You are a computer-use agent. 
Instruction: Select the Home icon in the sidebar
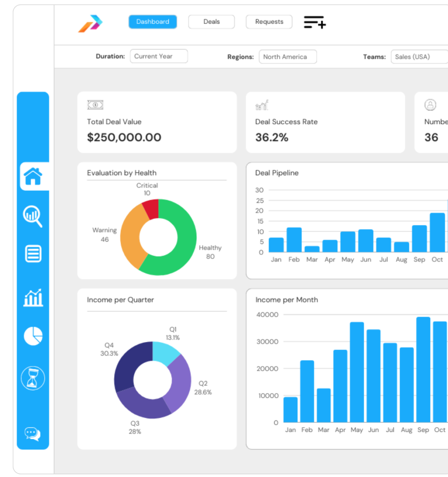33,176
